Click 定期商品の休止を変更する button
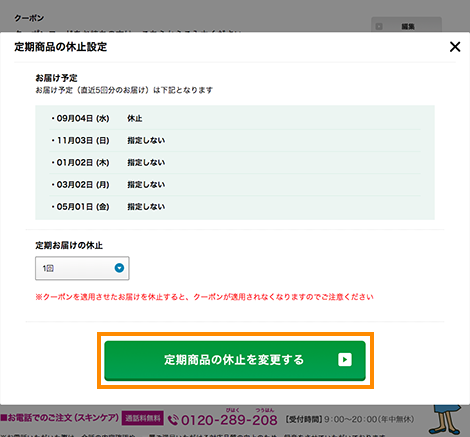This screenshot has width=470, height=437. tap(235, 360)
